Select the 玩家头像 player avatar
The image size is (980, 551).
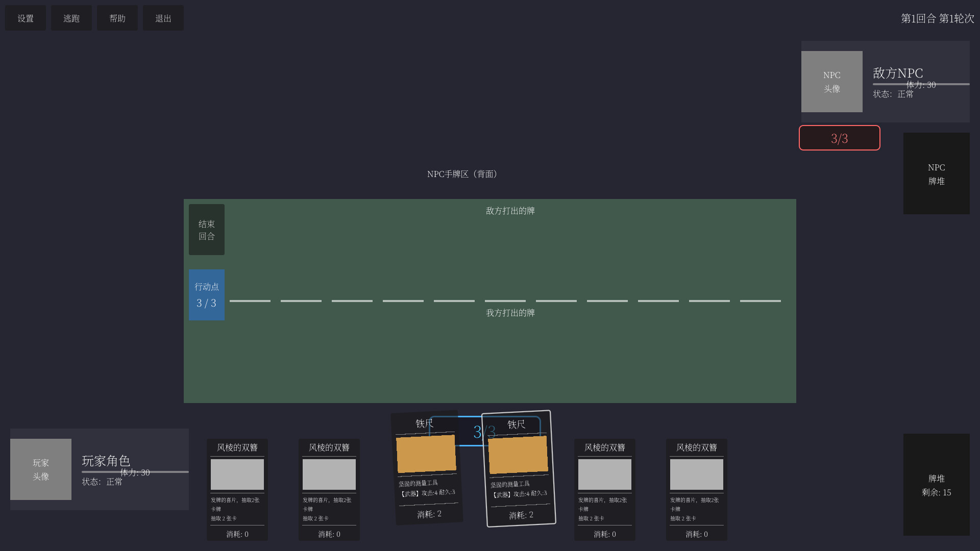(40, 469)
